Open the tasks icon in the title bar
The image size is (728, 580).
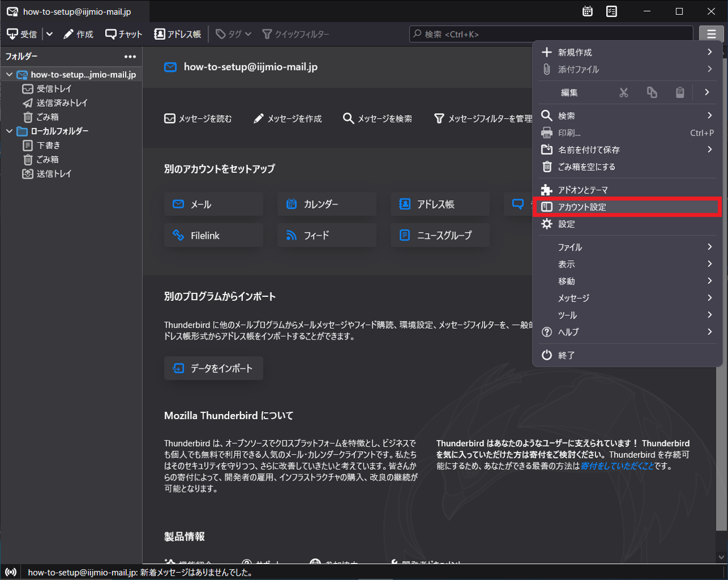611,11
